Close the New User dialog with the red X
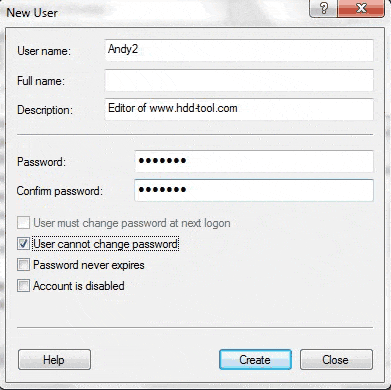This screenshot has height=390, width=391. coord(361,8)
